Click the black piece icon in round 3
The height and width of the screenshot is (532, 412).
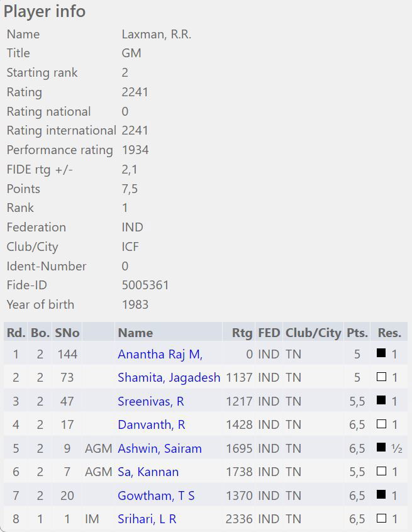click(381, 401)
